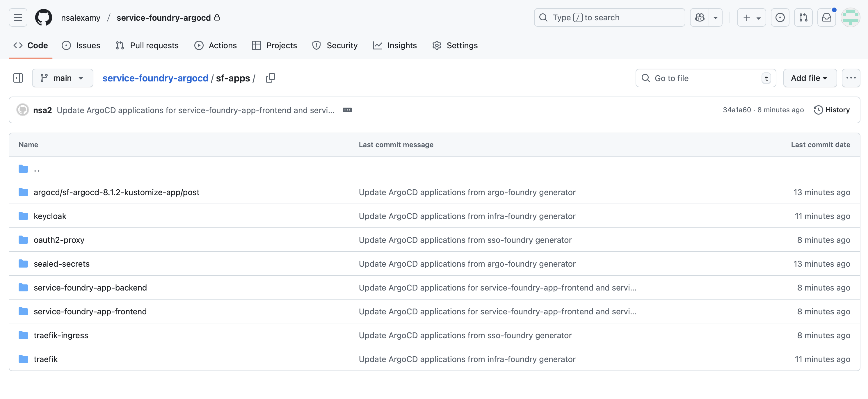Open the service-foundry-app-frontend folder
The height and width of the screenshot is (399, 868).
pyautogui.click(x=90, y=311)
